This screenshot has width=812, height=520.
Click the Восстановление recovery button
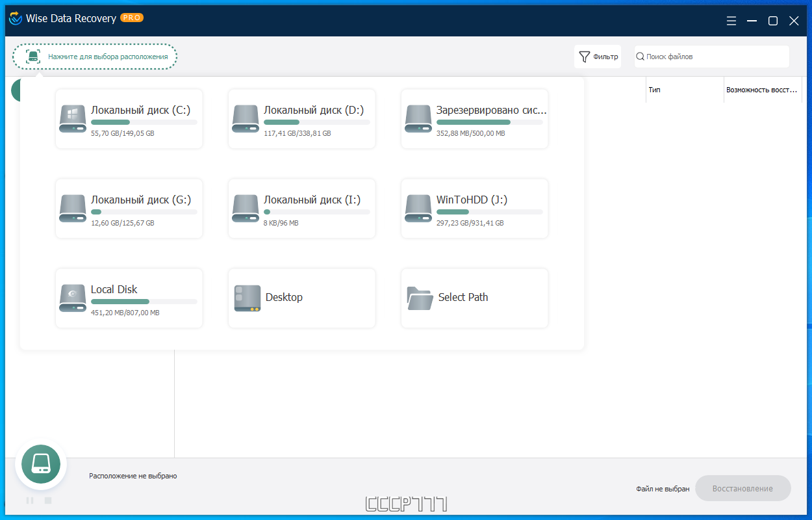743,488
